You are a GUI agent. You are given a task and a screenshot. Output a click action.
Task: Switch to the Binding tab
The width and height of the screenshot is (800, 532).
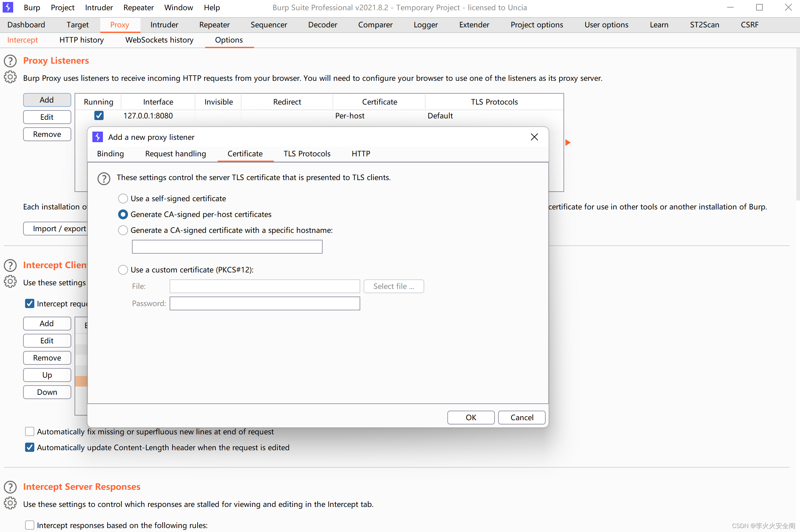[x=110, y=154]
